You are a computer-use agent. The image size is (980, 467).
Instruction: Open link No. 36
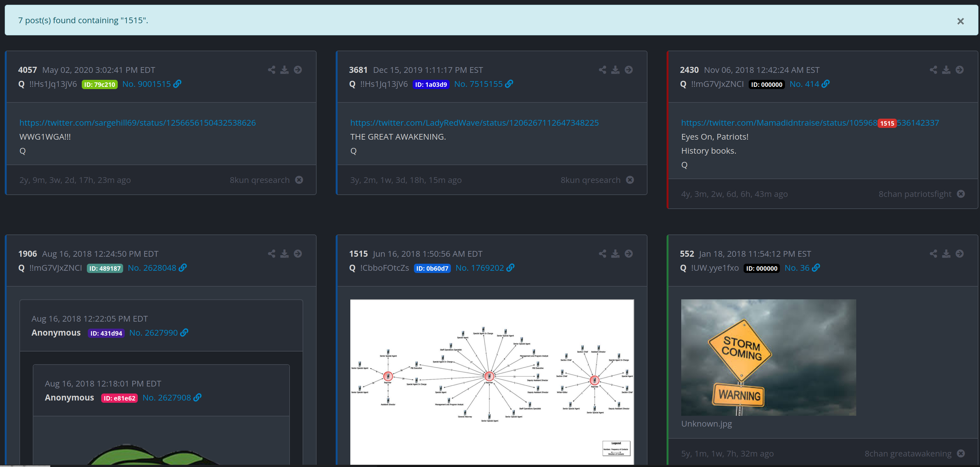coord(802,268)
